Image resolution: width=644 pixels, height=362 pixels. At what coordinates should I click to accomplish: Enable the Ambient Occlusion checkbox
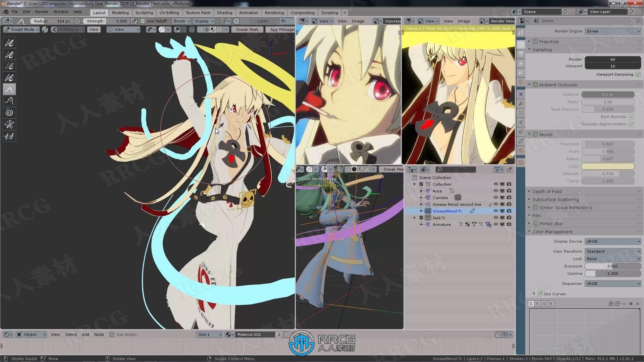(x=535, y=85)
